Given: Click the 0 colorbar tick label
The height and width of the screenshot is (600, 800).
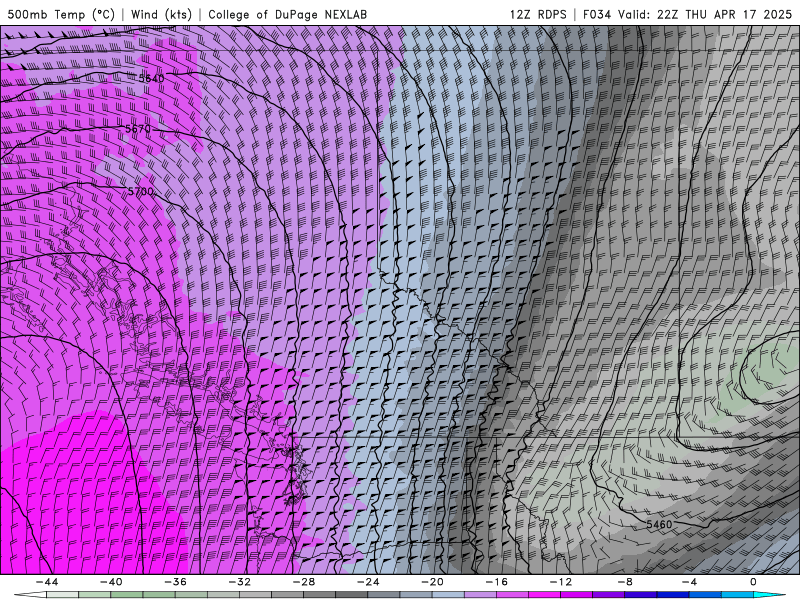Looking at the screenshot, I should 753,582.
